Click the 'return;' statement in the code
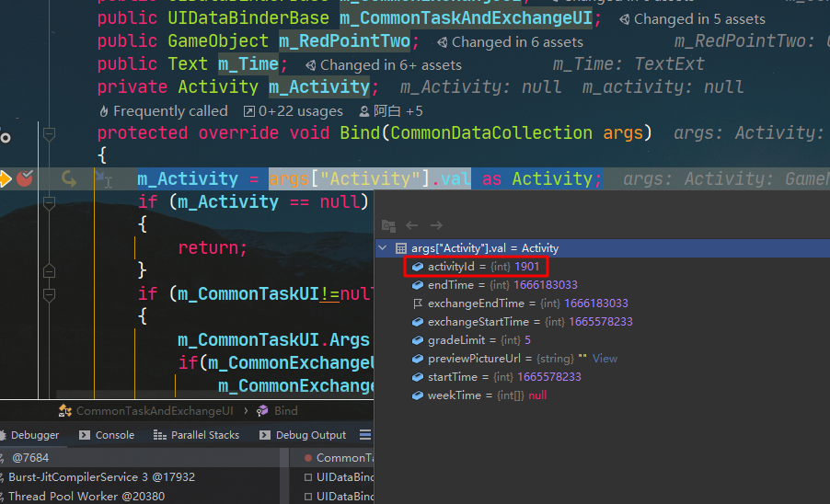The width and height of the screenshot is (830, 504). pyautogui.click(x=213, y=247)
